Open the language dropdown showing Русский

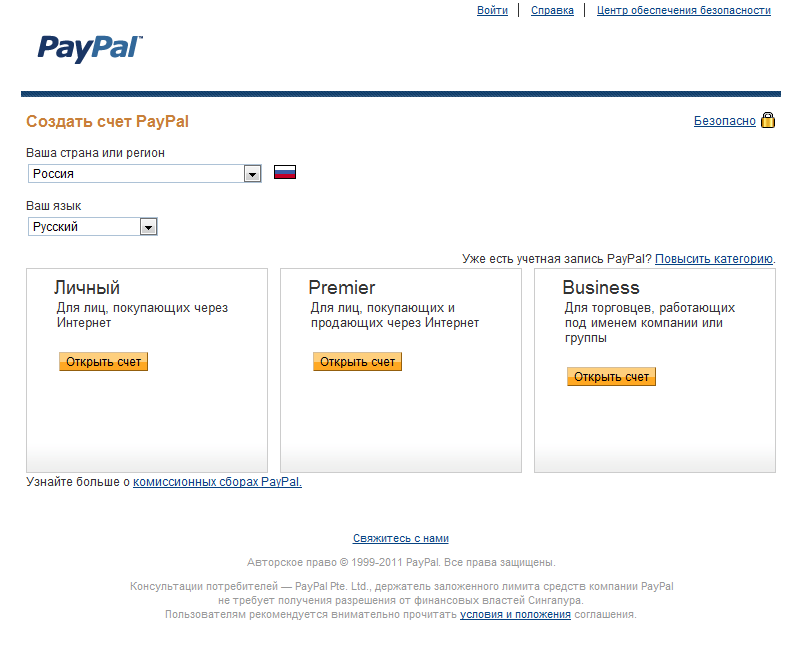148,227
